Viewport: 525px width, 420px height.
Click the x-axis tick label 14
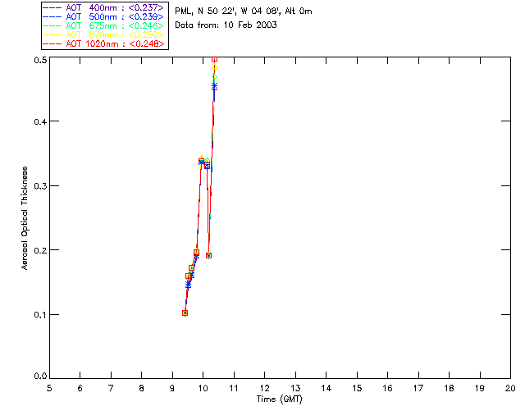point(326,388)
